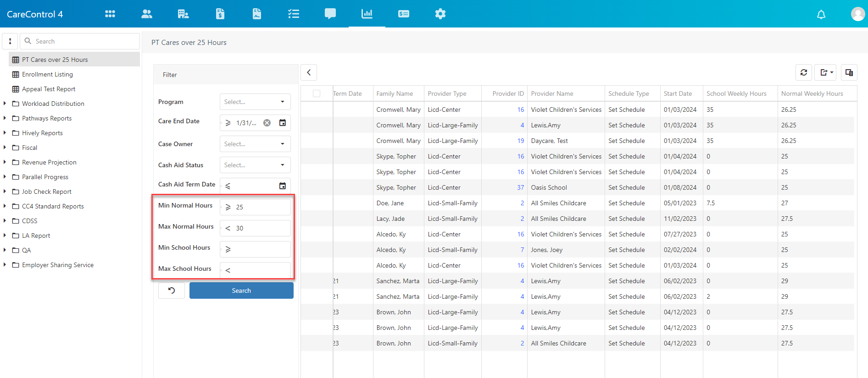Click the Care End Date comparison operator
This screenshot has width=868, height=378.
[x=228, y=123]
